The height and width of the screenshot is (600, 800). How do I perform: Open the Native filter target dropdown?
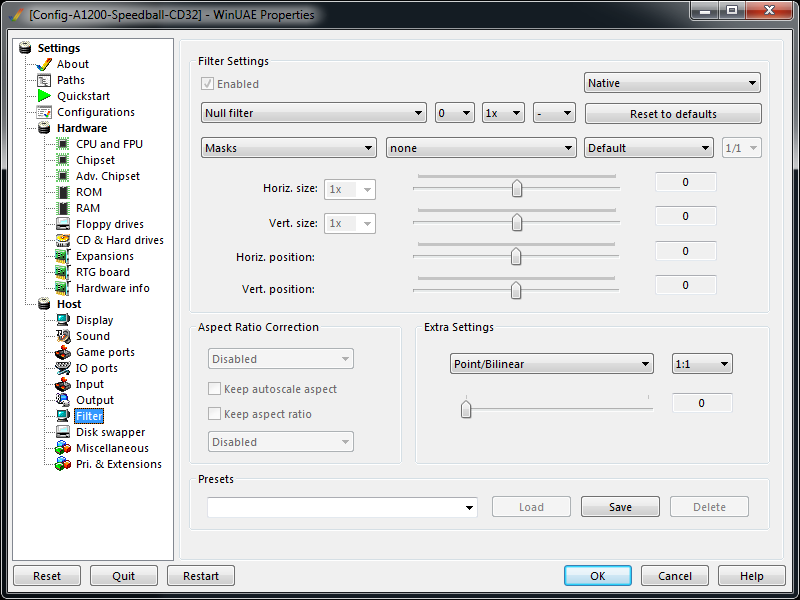pos(672,83)
